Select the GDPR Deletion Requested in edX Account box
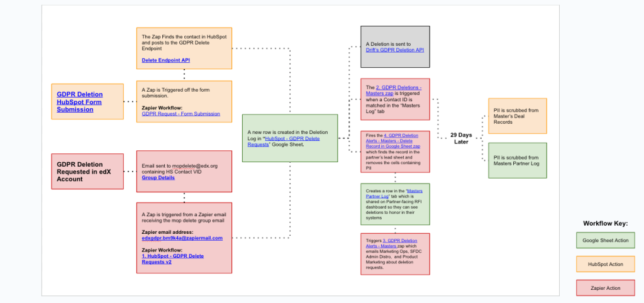The width and height of the screenshot is (644, 303). click(x=87, y=170)
